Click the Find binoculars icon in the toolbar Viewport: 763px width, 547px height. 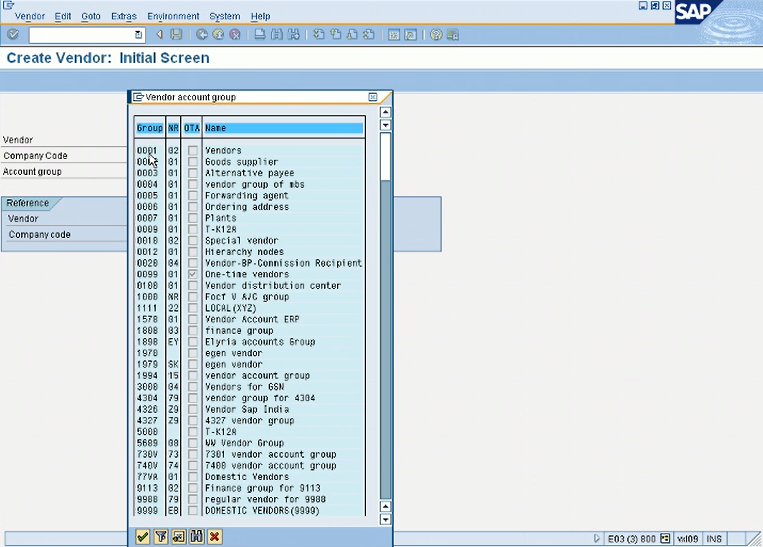pyautogui.click(x=277, y=35)
